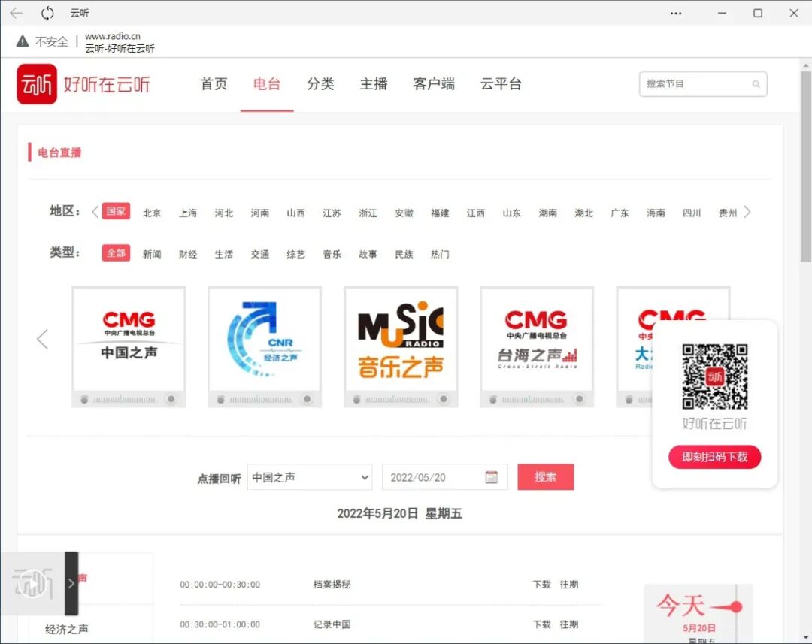Focus the 搜索节目 search field
812x644 pixels.
tap(703, 84)
